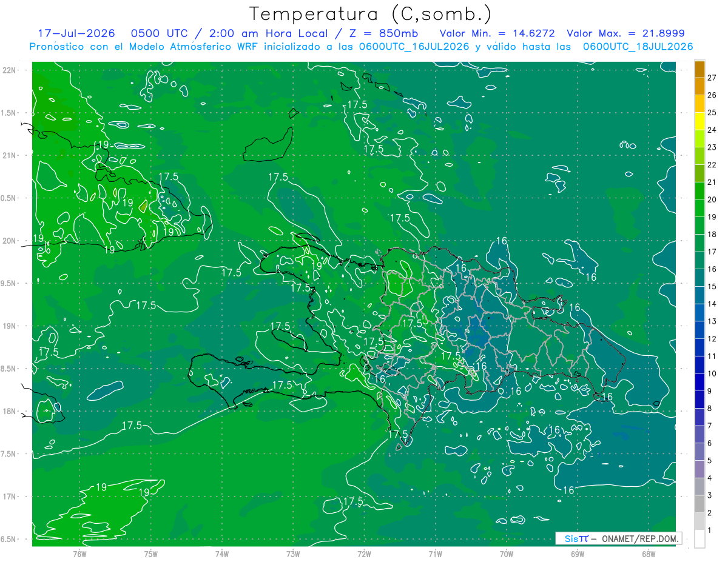Image resolution: width=728 pixels, height=562 pixels.
Task: Click the legend scale value '13'
Action: pyautogui.click(x=712, y=321)
